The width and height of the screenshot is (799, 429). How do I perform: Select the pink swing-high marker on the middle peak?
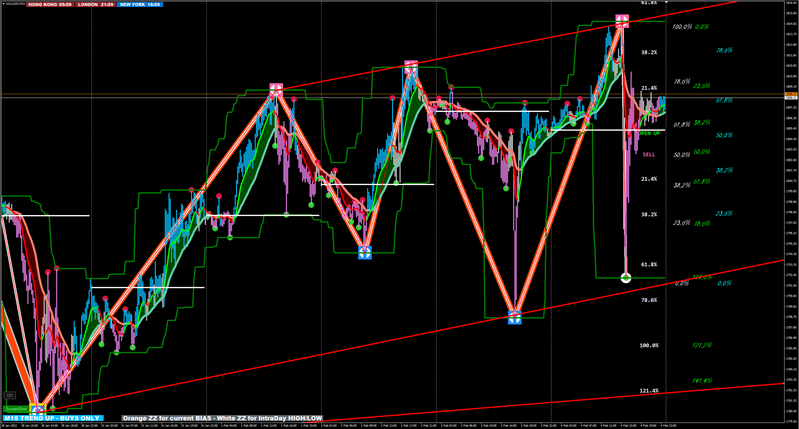pos(411,67)
